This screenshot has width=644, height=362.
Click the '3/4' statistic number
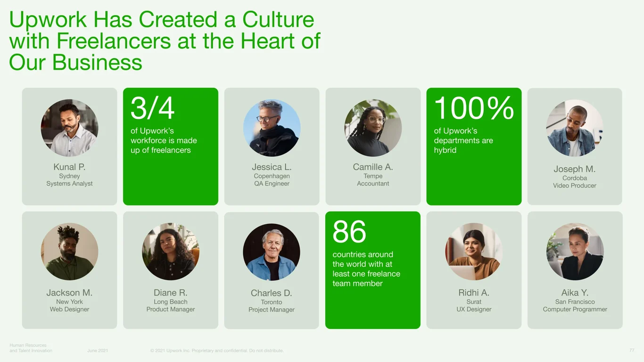(153, 108)
